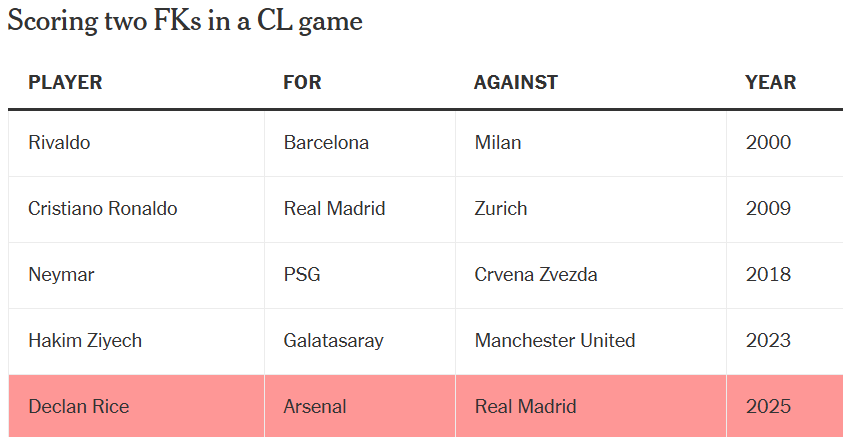Select the Neymar player cell
This screenshot has width=843, height=437.
point(137,275)
